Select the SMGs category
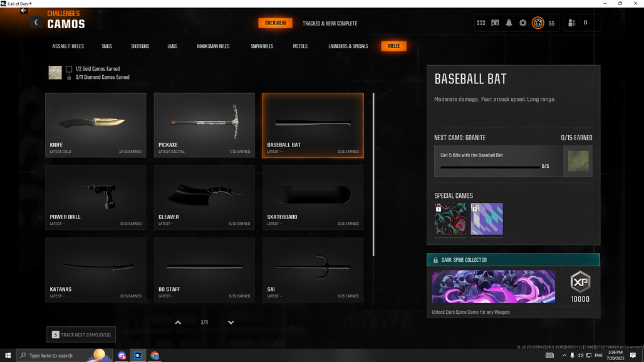Image resolution: width=644 pixels, height=362 pixels. 106,46
